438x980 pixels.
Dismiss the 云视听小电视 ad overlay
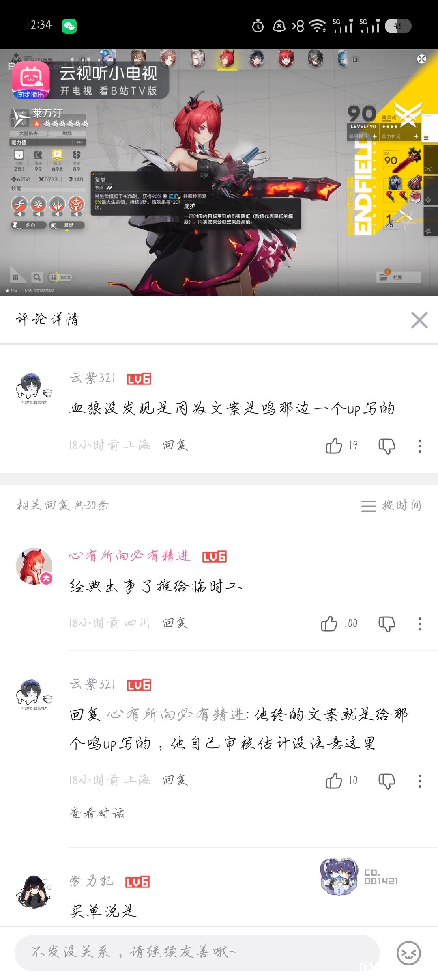click(422, 59)
